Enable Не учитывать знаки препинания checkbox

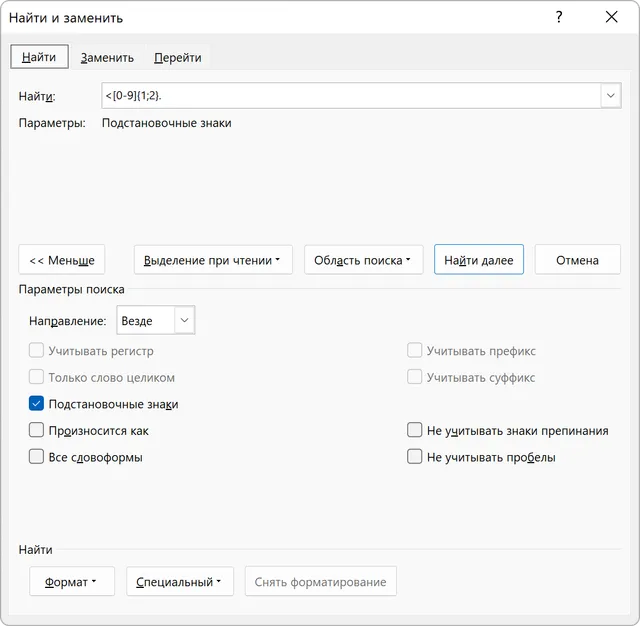click(x=414, y=430)
